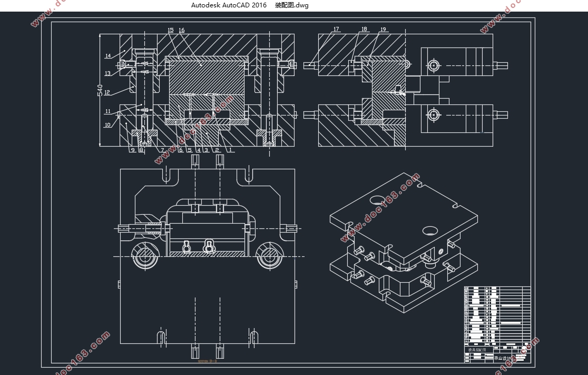
Task: Select part callout number "9"
Action: point(132,150)
